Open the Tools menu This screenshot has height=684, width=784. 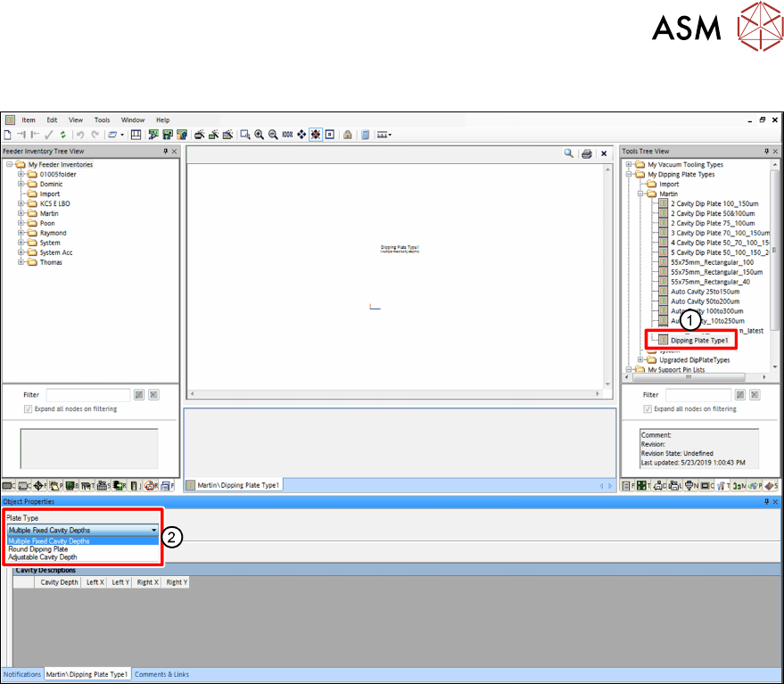pos(102,120)
